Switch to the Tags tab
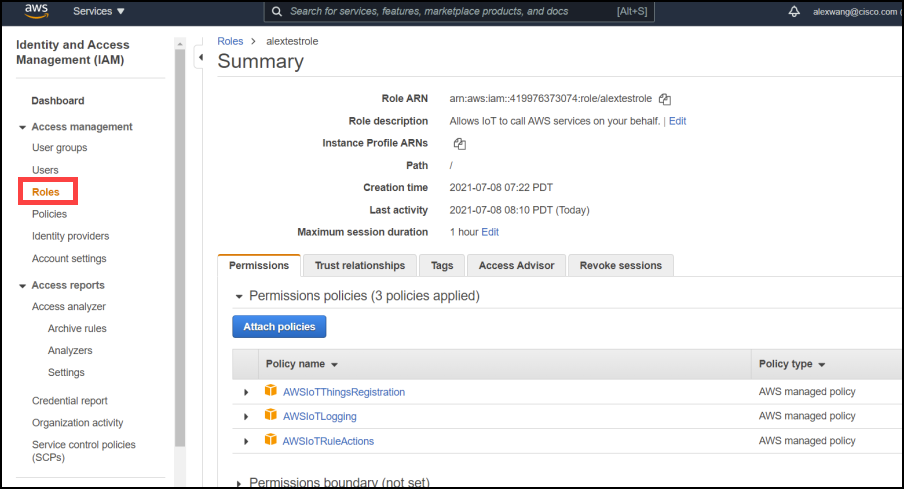 [x=442, y=265]
